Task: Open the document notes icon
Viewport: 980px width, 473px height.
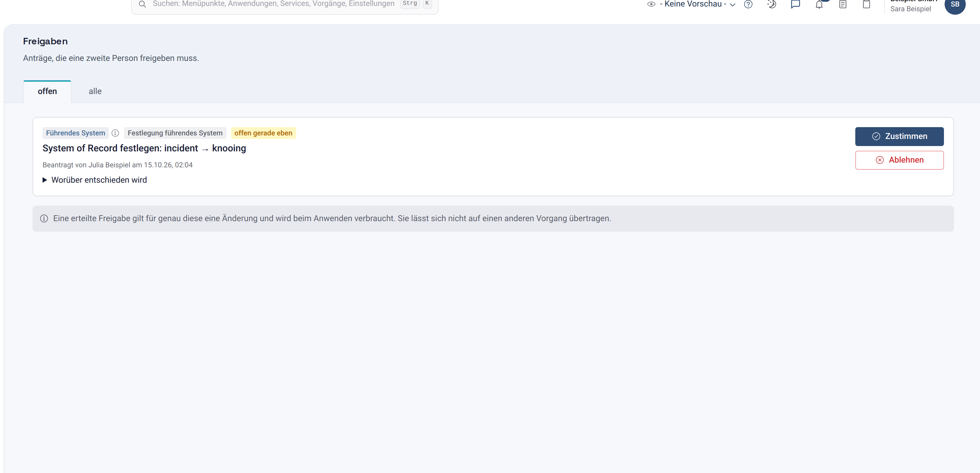Action: [843, 4]
